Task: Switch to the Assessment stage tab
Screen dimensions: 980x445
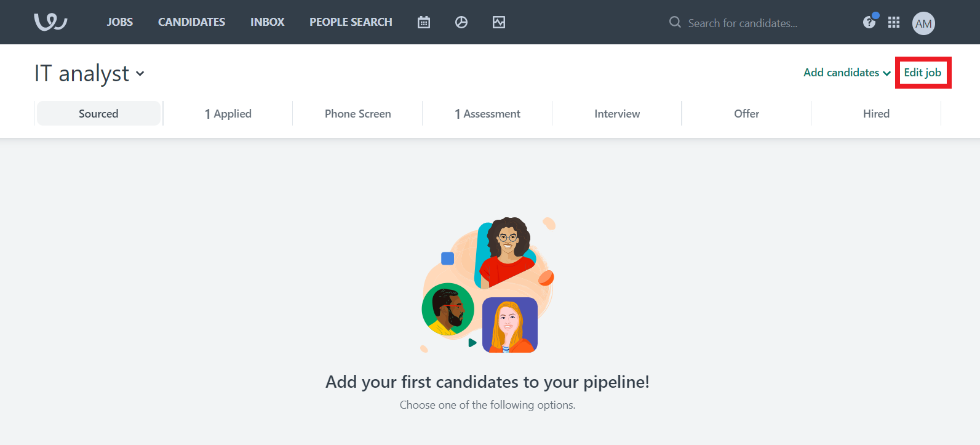Action: click(487, 114)
